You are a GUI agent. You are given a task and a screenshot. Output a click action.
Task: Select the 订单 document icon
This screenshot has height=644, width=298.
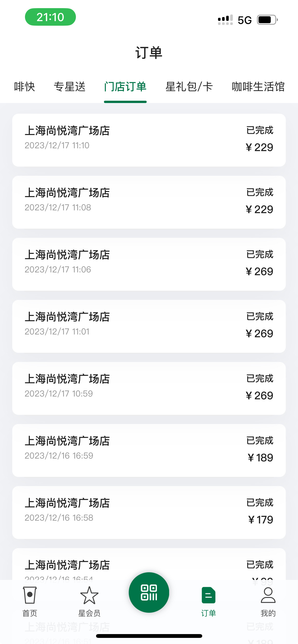point(208,595)
